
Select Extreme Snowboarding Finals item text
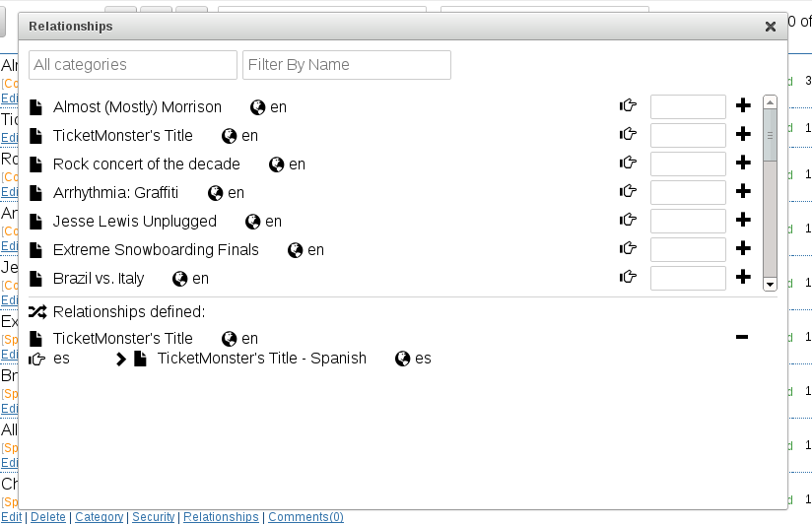click(x=156, y=249)
